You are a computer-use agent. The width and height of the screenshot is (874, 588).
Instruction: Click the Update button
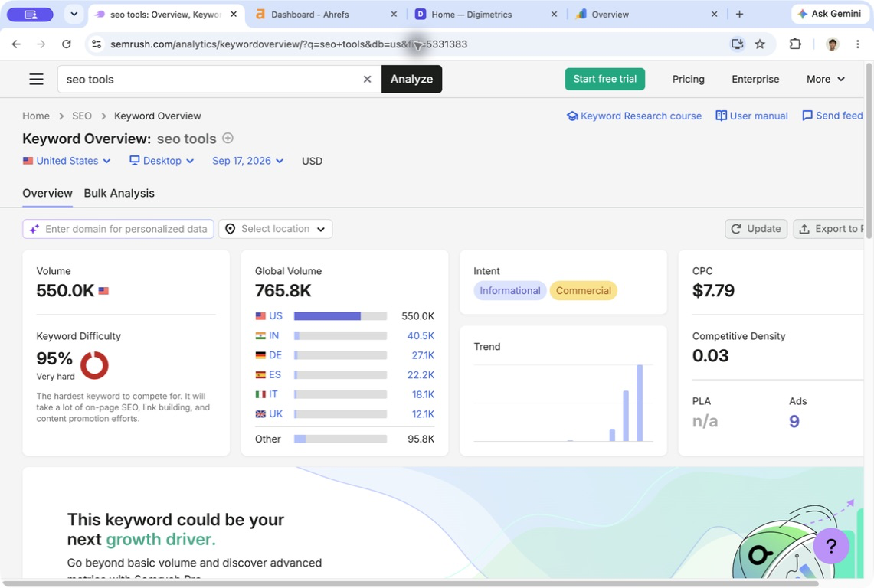tap(756, 229)
